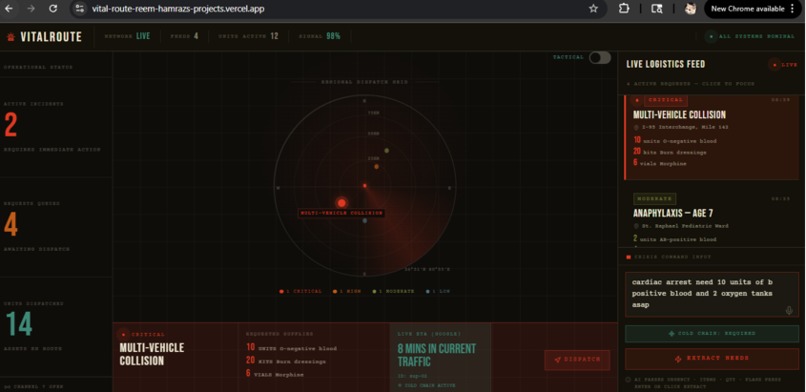806x392 pixels.
Task: Click the 8 Mins In Current Traffic ETA
Action: point(436,355)
